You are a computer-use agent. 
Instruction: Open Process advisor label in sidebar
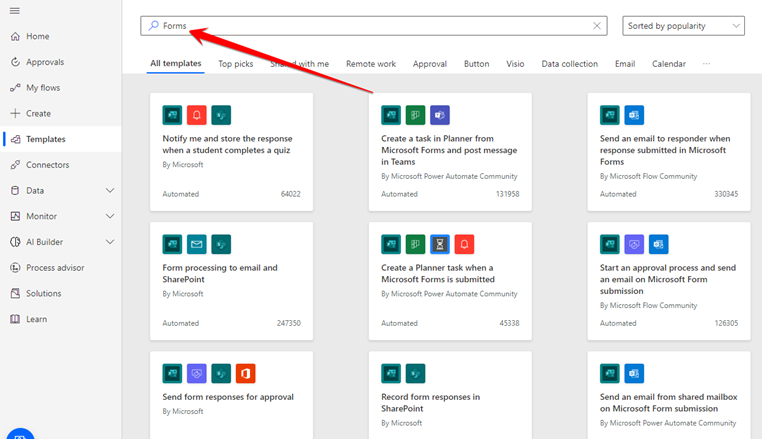55,268
